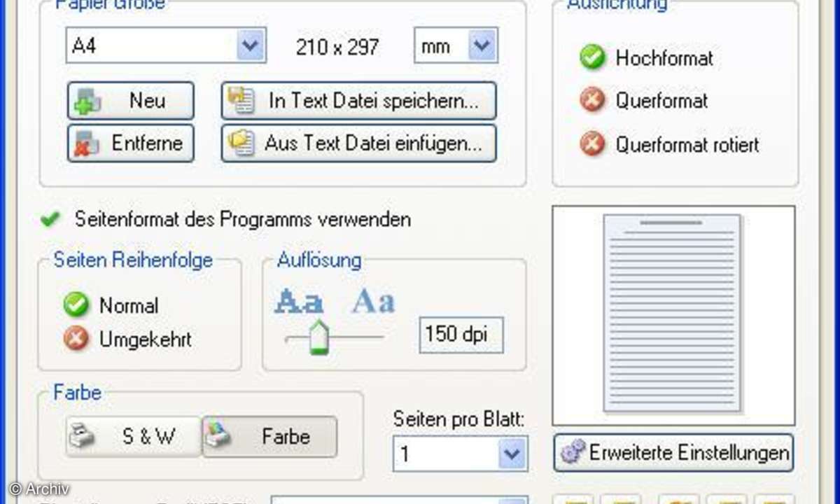This screenshot has height=504, width=840.
Task: Click Aus Text Datei einfügen button
Action: pyautogui.click(x=359, y=143)
